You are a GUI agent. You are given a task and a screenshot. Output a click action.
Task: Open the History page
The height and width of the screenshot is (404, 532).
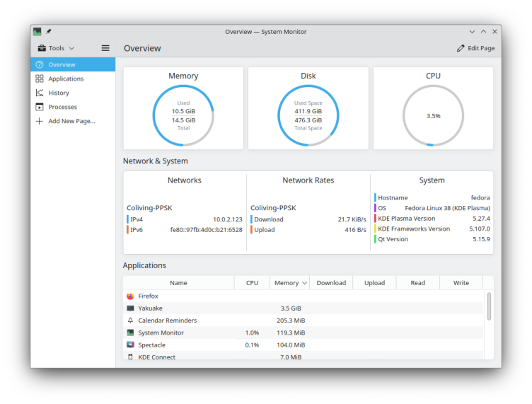tap(59, 93)
